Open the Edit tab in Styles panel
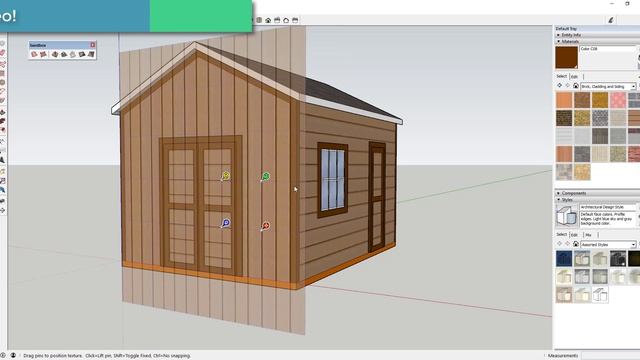This screenshot has width=640, height=360. tap(574, 234)
